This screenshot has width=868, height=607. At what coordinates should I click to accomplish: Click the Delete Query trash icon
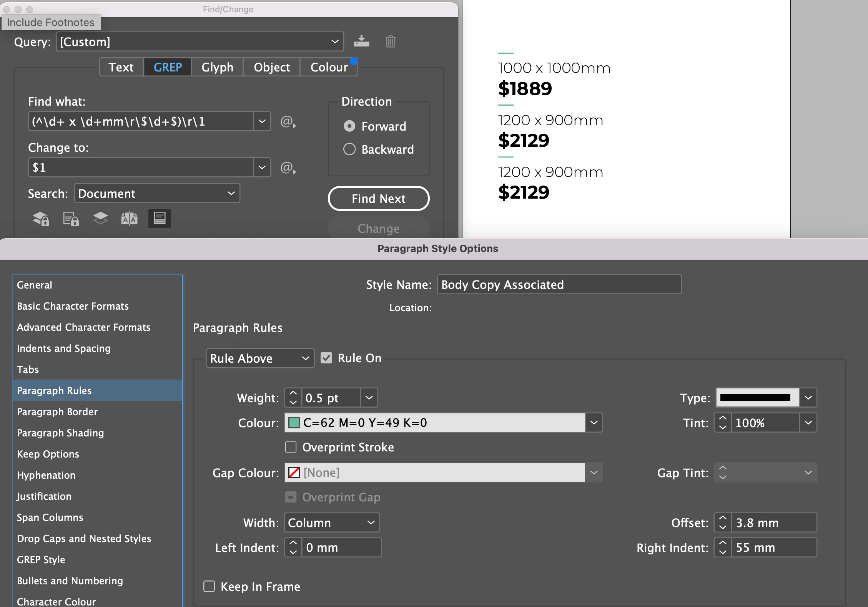coord(390,41)
